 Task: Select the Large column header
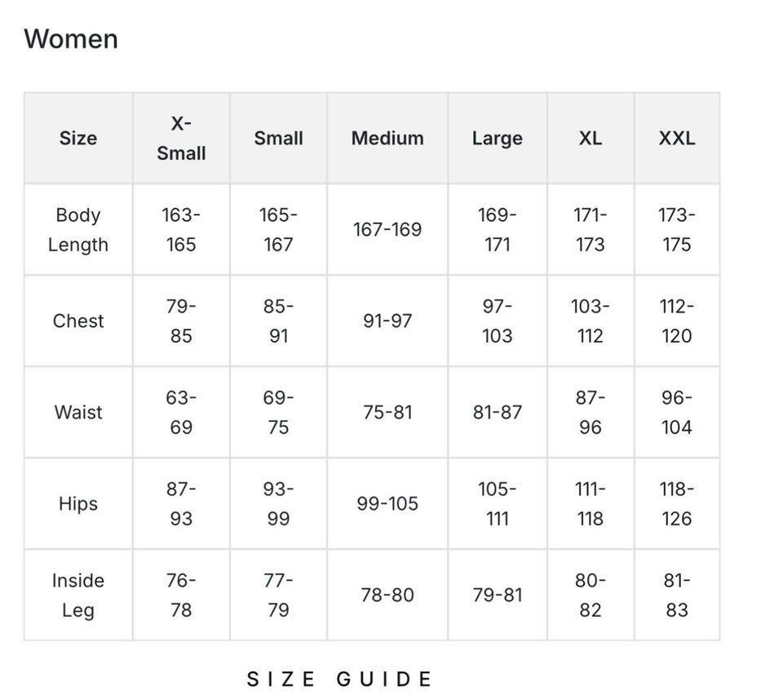[497, 138]
